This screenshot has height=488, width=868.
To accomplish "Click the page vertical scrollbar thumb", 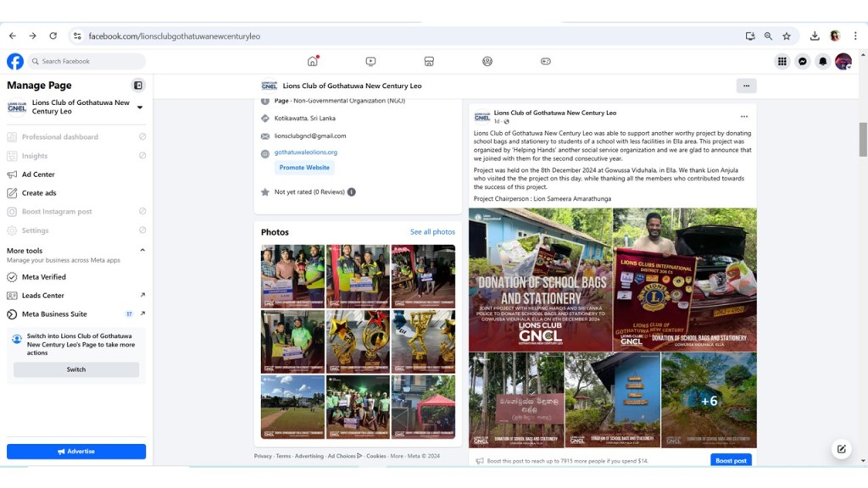I will (862, 140).
